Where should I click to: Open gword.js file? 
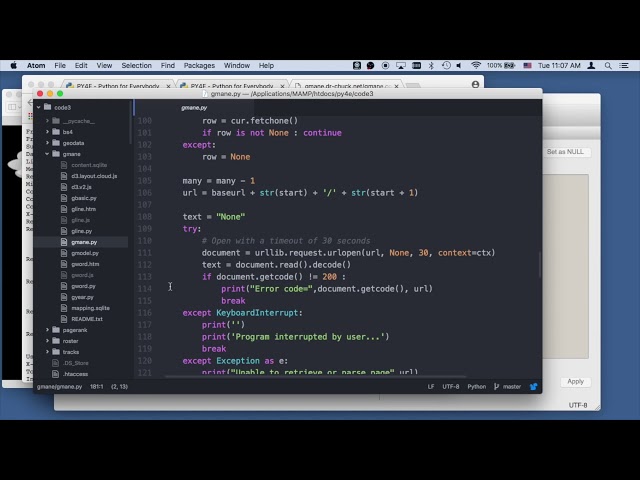pos(82,275)
